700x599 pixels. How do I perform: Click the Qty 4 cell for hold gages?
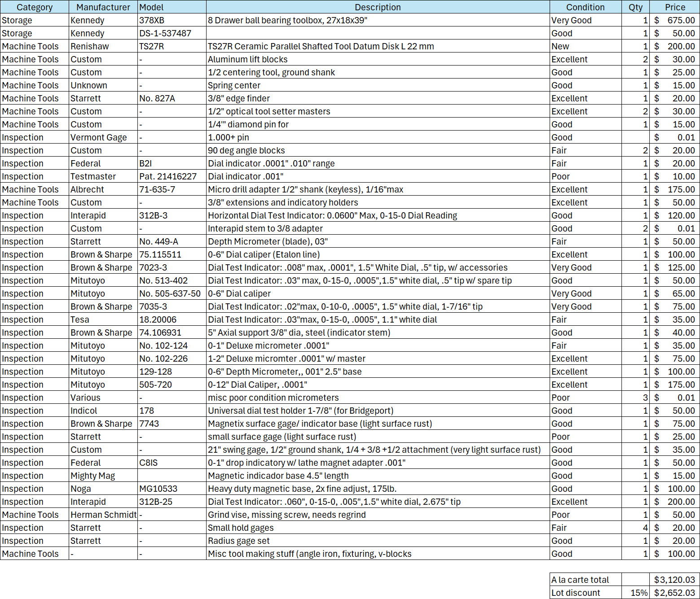click(636, 528)
